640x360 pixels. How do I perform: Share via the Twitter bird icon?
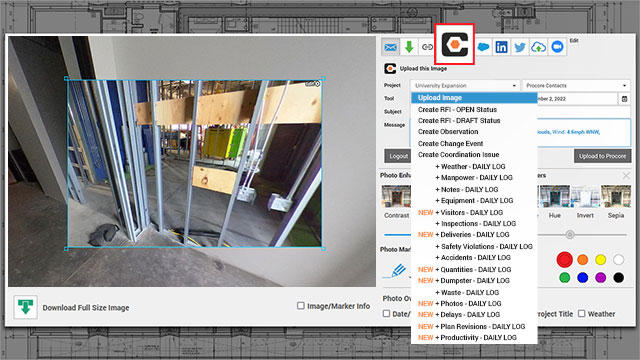point(520,47)
